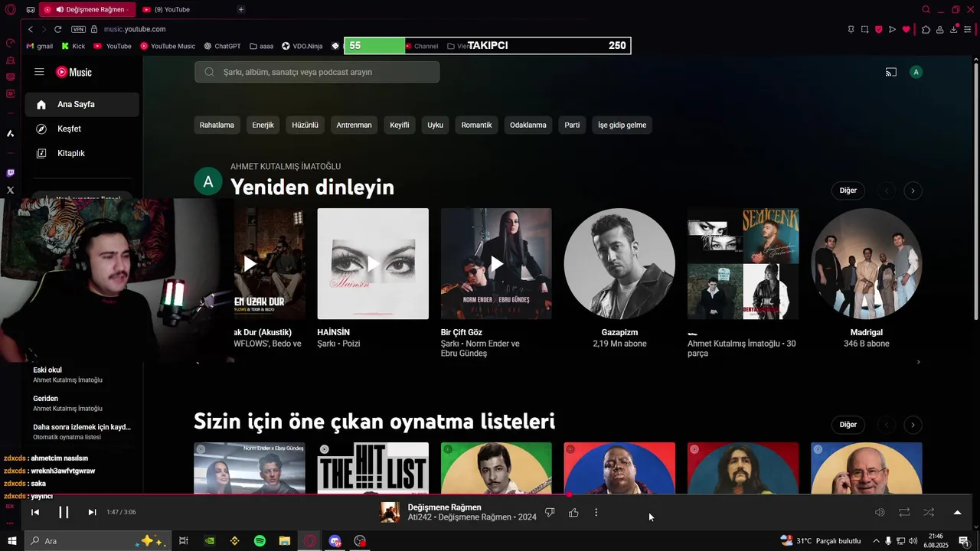Screen dimensions: 980x551
Task: Go back in browser history
Action: (x=31, y=29)
